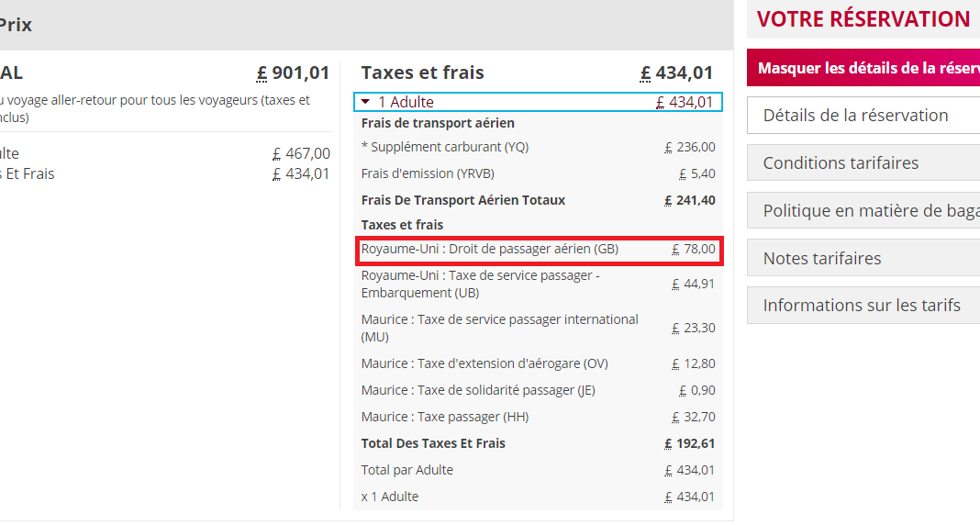Screen dimensions: 980x525
Task: Click the Frais d'emission (YRVB) entry
Action: [420, 173]
